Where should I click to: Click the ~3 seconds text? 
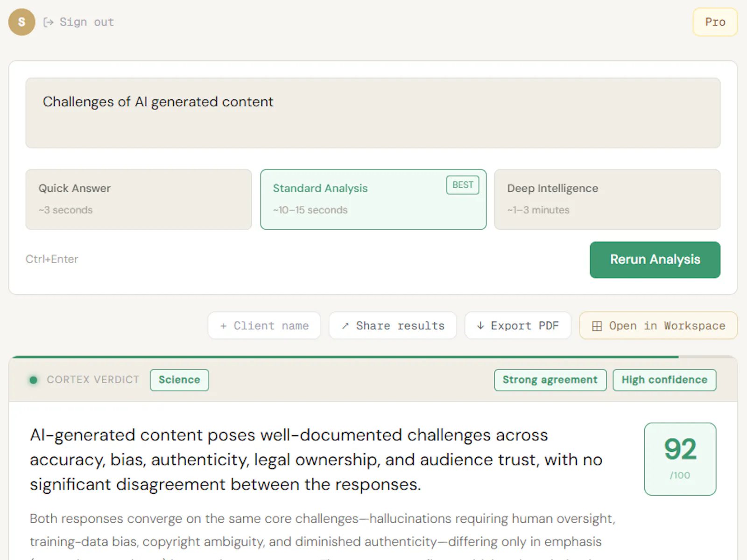[x=66, y=210]
